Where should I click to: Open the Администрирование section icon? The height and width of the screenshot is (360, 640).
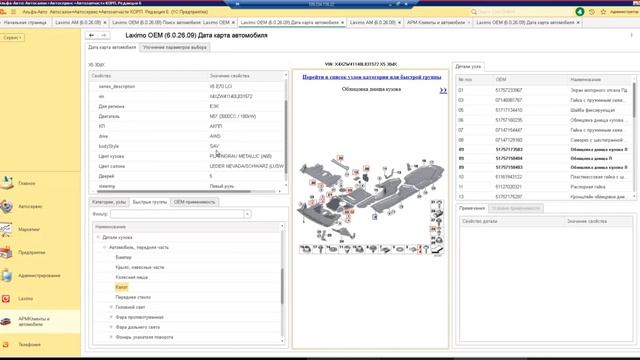click(x=7, y=276)
